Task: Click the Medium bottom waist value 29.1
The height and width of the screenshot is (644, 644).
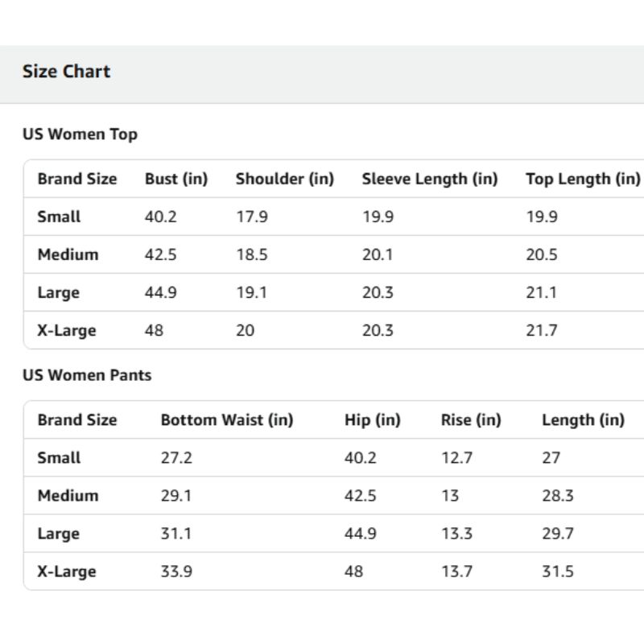Action: pyautogui.click(x=176, y=495)
